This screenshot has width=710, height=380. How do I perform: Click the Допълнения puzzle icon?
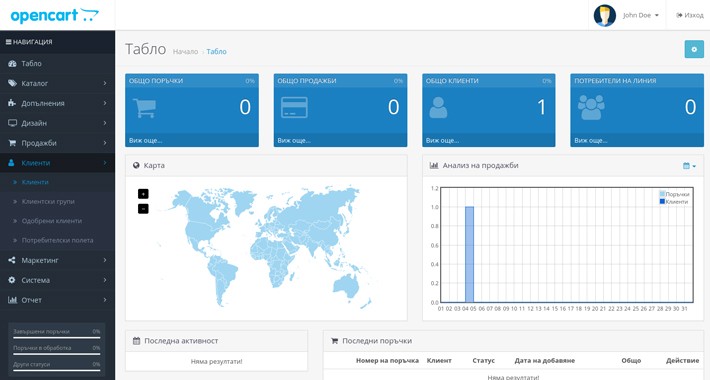12,103
